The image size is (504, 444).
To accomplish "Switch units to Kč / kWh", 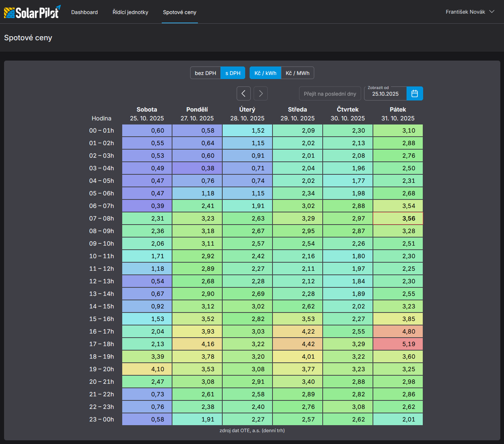I will coord(265,73).
